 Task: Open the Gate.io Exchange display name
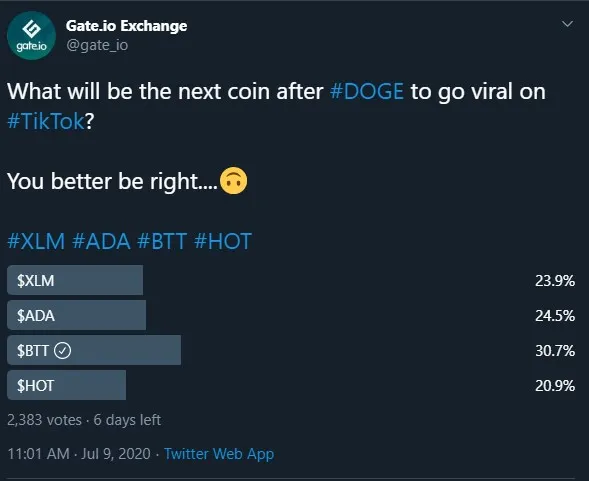coord(127,26)
